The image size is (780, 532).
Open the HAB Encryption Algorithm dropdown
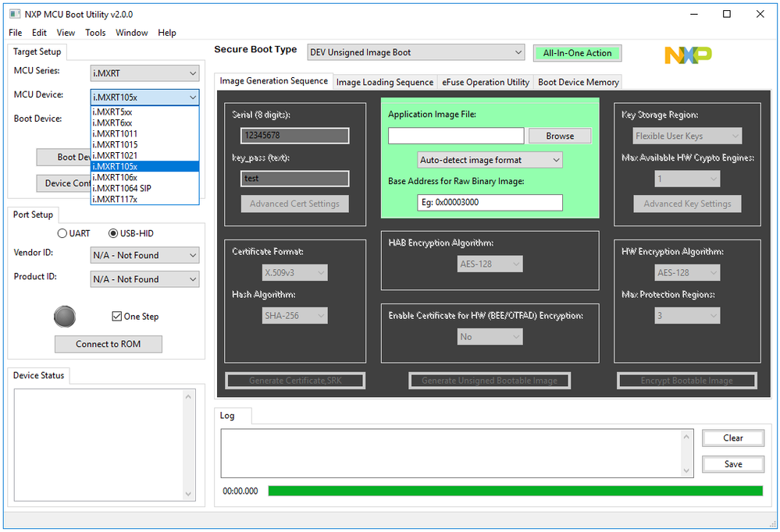click(x=490, y=264)
